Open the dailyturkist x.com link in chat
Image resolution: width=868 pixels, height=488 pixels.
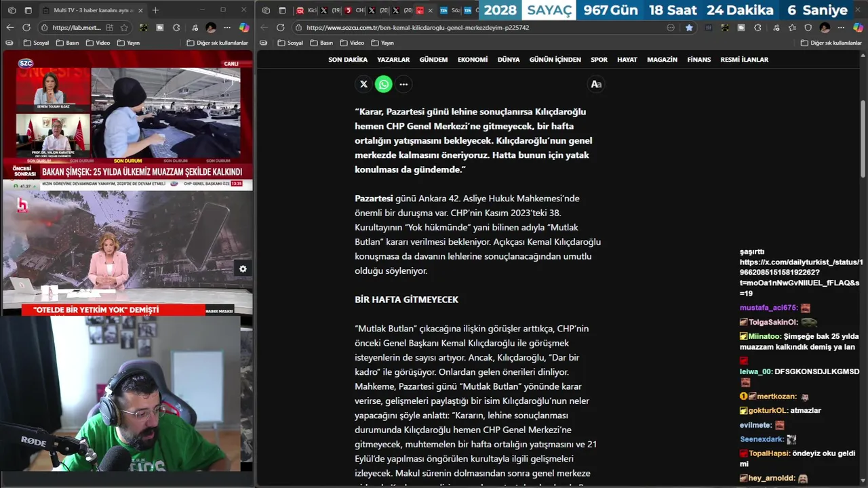tap(801, 278)
